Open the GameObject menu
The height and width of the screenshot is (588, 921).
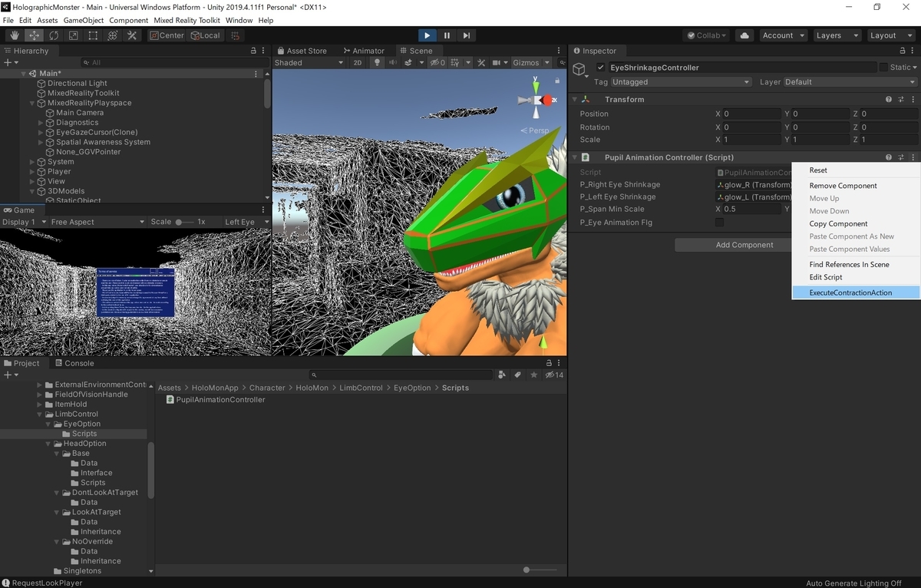pyautogui.click(x=83, y=20)
